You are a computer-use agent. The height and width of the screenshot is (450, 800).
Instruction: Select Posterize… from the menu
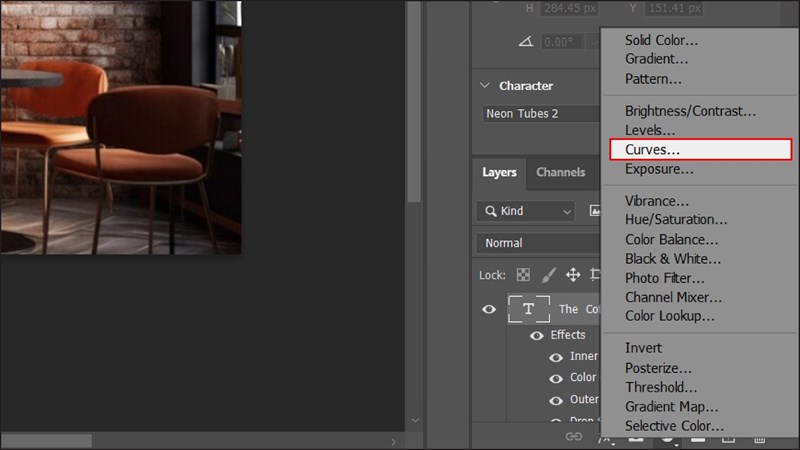[x=658, y=368]
